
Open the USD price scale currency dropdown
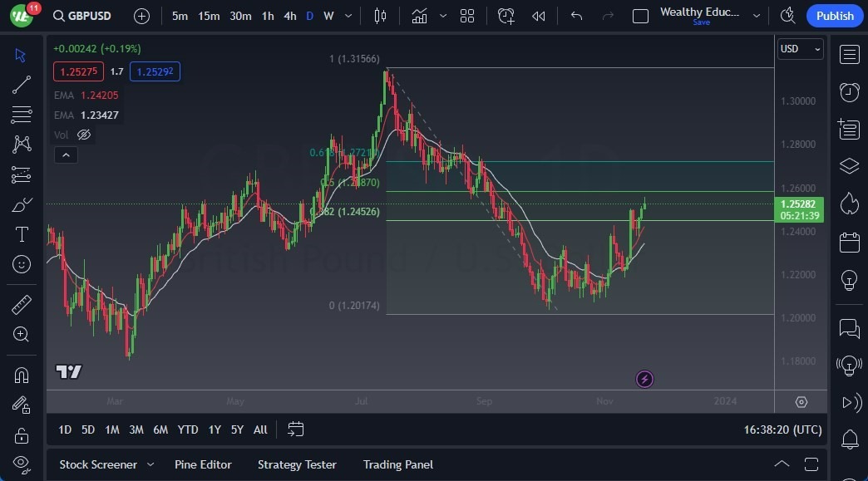pyautogui.click(x=799, y=49)
